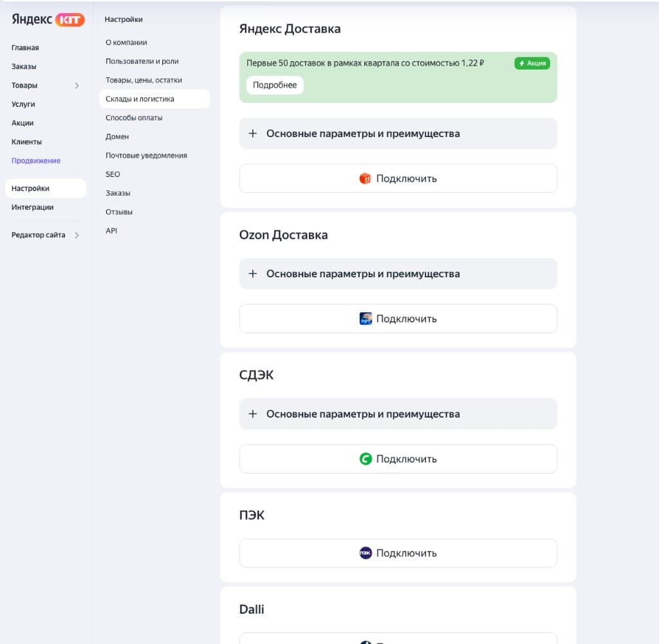Click the ПЭК heading
Screen dimensions: 659x644
pos(252,515)
